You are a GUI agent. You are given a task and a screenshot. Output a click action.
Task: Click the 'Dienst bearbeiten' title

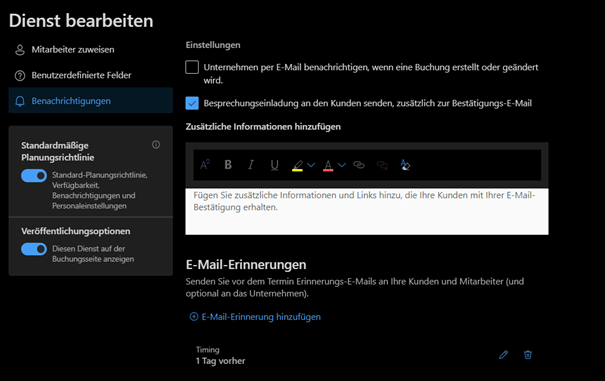(x=81, y=20)
